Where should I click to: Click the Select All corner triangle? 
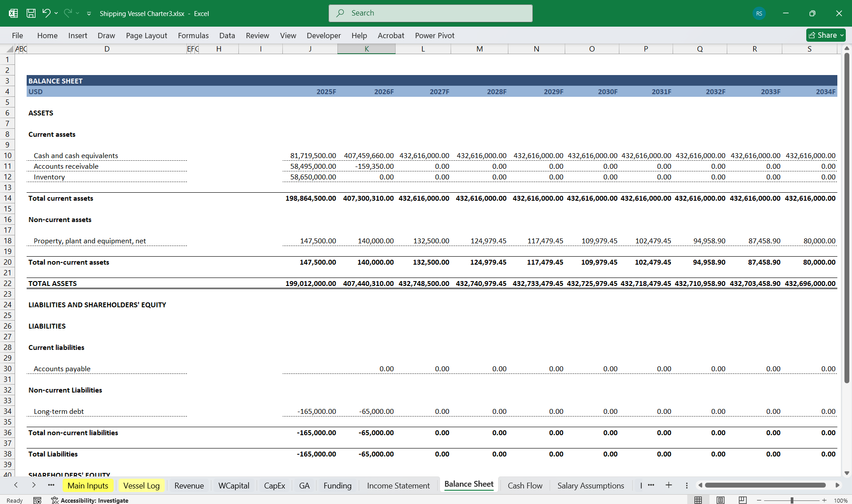tap(10, 49)
